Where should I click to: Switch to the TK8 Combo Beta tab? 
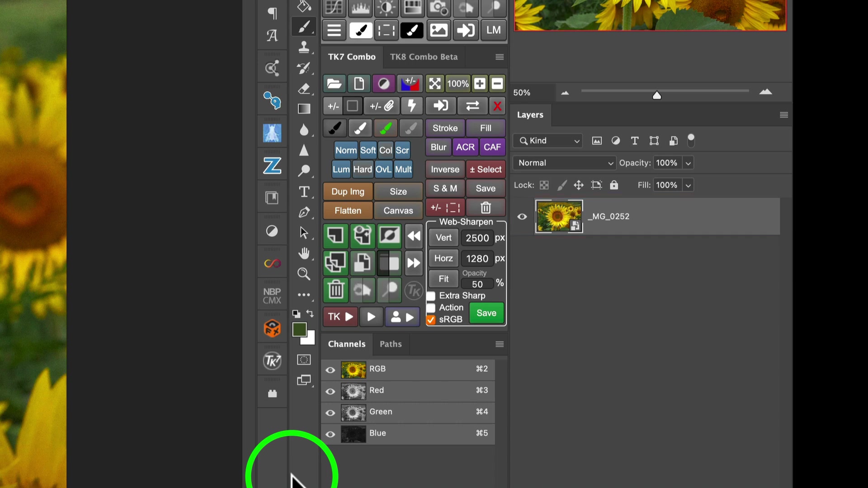[x=424, y=57]
